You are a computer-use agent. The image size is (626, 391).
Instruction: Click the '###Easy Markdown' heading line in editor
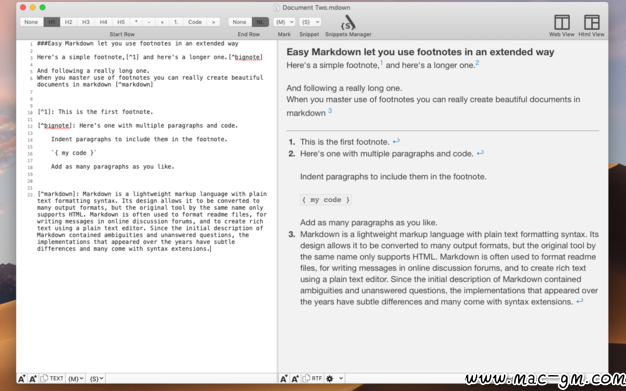[x=137, y=43]
